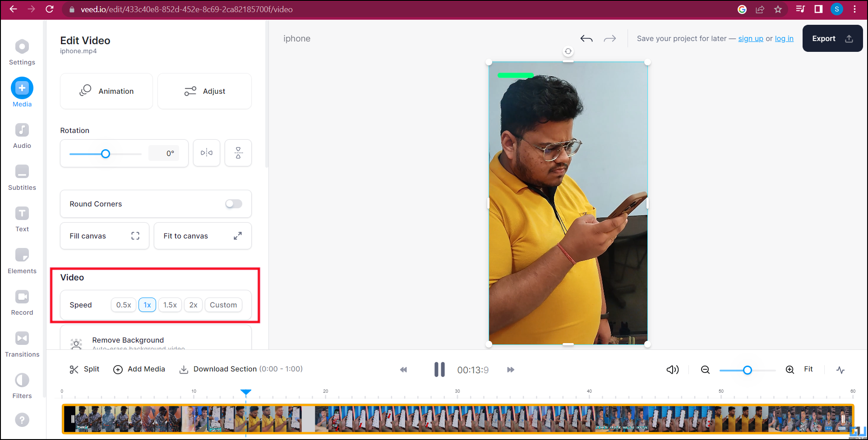Flip video vertically icon
The width and height of the screenshot is (868, 440).
pos(238,153)
